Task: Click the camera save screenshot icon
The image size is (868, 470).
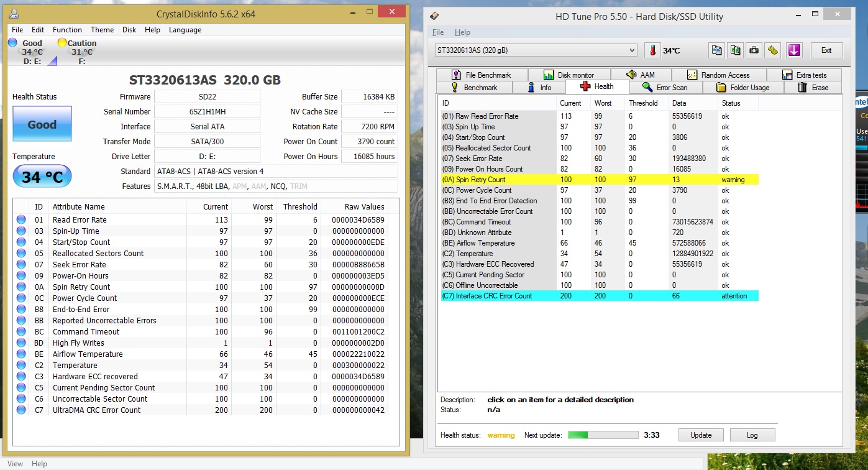Action: [754, 50]
